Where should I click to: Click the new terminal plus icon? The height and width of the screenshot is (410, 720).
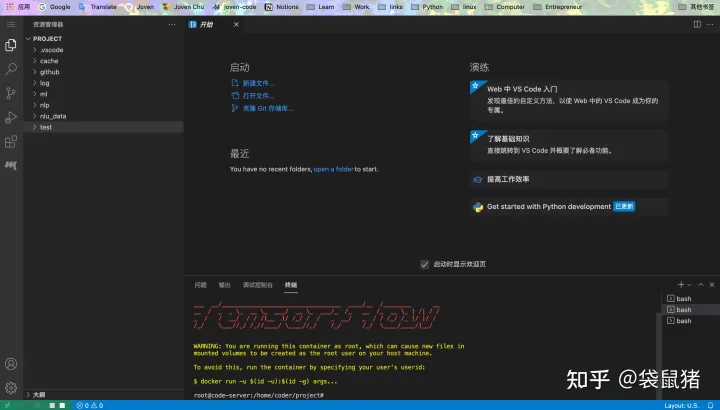(681, 285)
